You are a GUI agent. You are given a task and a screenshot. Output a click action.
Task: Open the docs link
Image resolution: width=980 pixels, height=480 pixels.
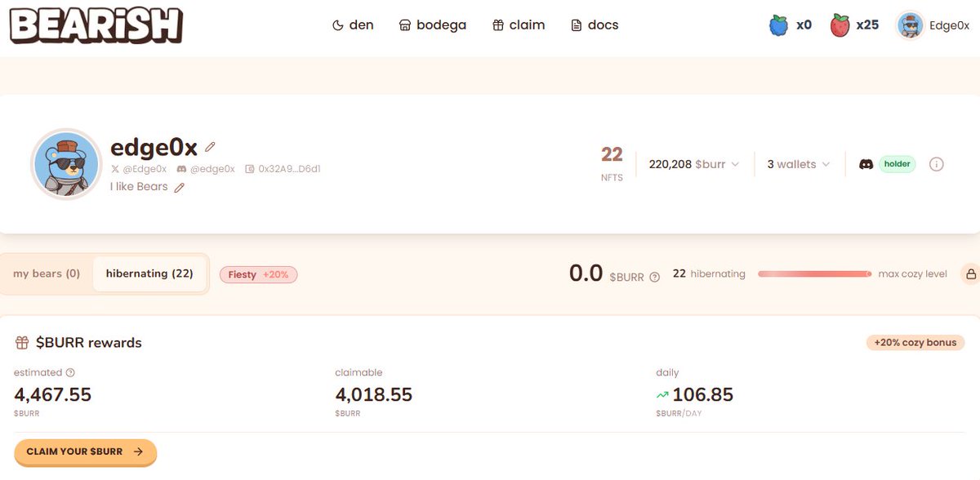click(x=595, y=25)
